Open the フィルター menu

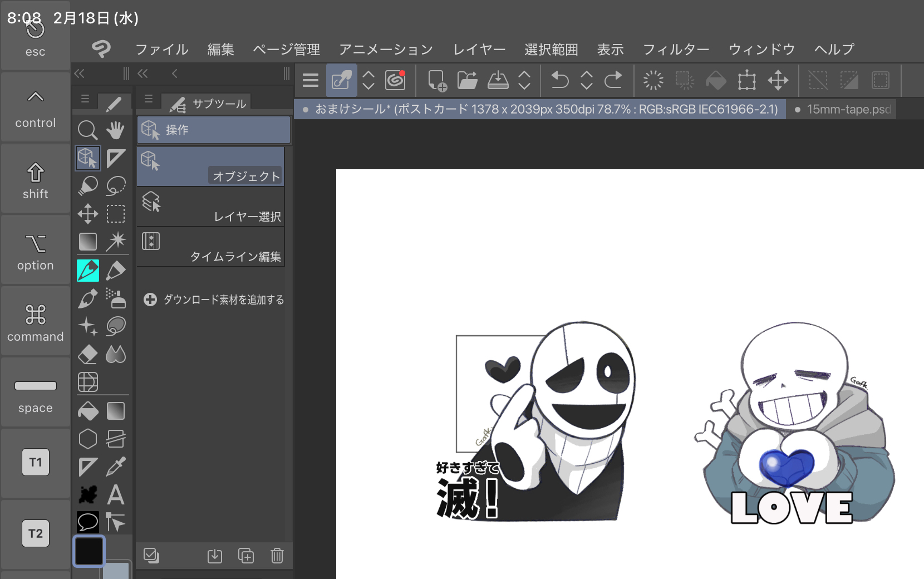pos(676,50)
